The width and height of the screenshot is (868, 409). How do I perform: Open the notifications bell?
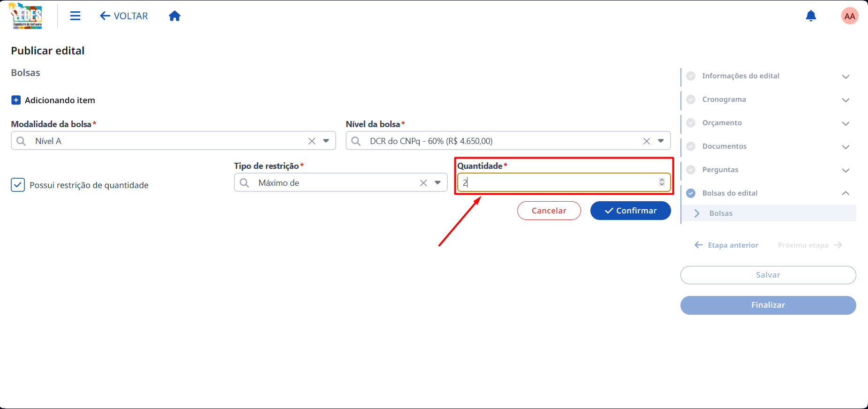811,16
